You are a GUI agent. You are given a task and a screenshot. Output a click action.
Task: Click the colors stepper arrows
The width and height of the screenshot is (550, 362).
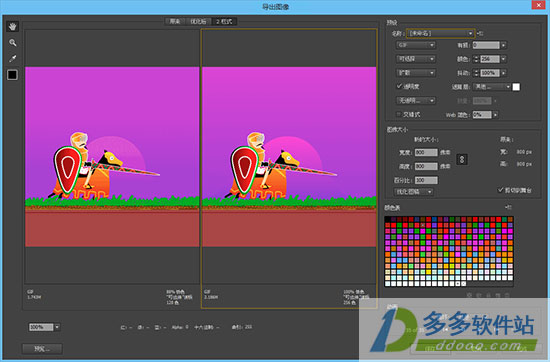pyautogui.click(x=476, y=59)
